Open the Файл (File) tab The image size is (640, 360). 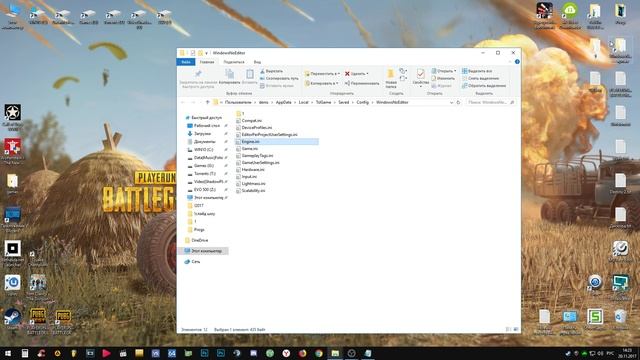186,62
